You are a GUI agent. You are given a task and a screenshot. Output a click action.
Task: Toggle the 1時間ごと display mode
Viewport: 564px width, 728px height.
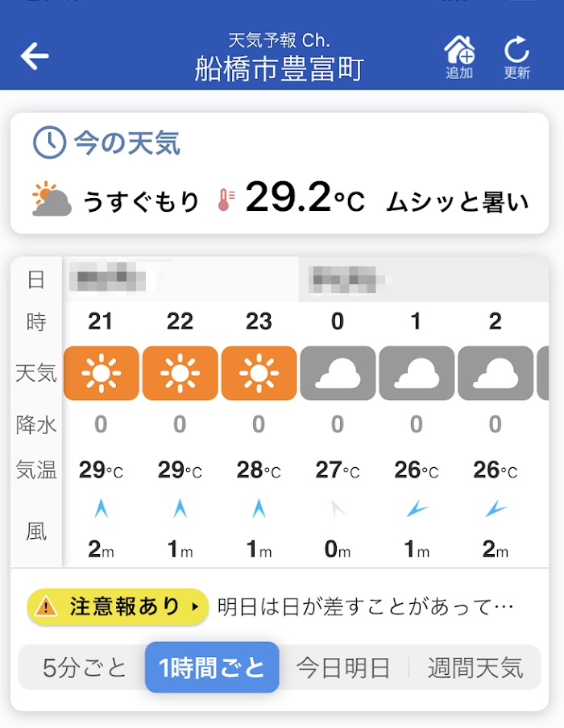click(212, 666)
